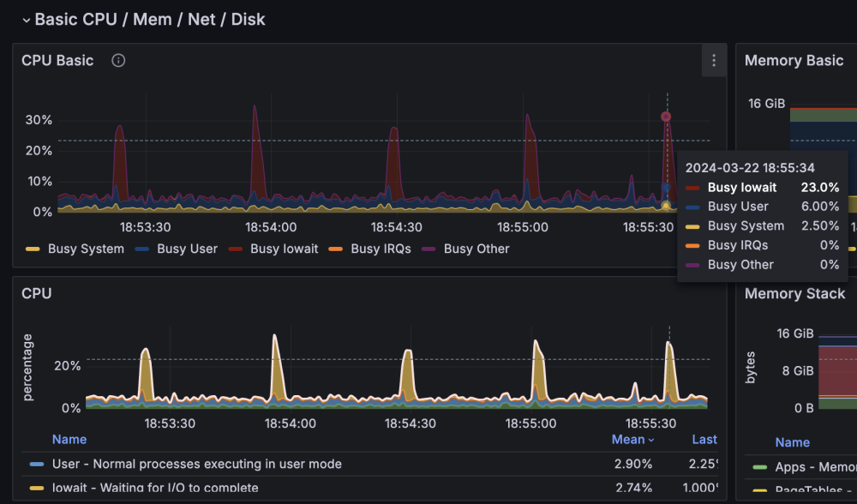Click Busy Other purple legend color swatch

point(428,249)
